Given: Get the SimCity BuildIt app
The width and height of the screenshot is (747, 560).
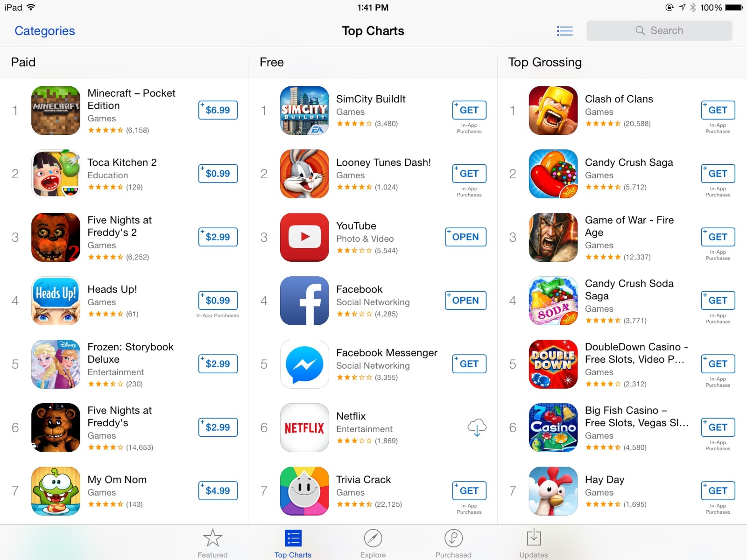Looking at the screenshot, I should tap(469, 110).
